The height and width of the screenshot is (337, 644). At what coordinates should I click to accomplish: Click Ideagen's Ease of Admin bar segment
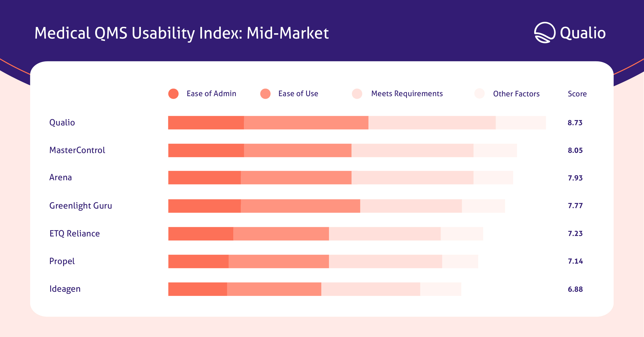[x=198, y=289]
